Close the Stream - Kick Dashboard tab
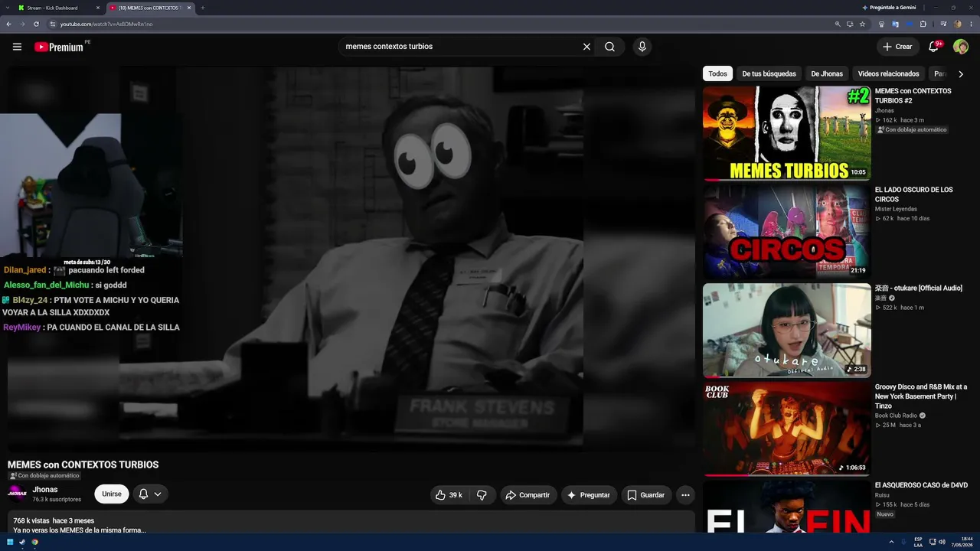 tap(98, 8)
